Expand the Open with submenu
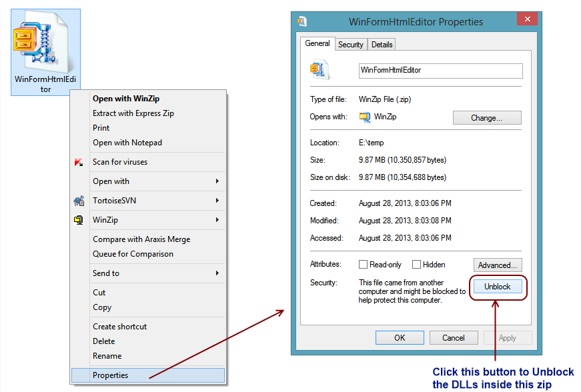Image resolution: width=581 pixels, height=392 pixels. click(x=217, y=181)
